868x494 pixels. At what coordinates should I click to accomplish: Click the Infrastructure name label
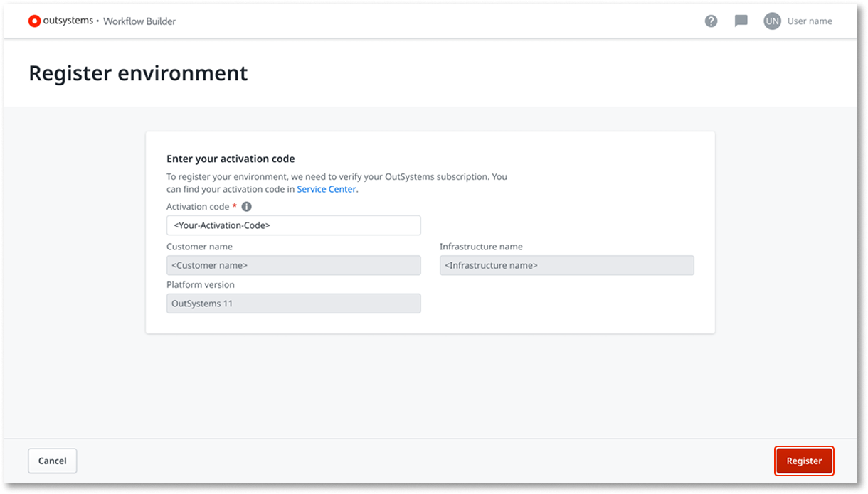(x=481, y=247)
